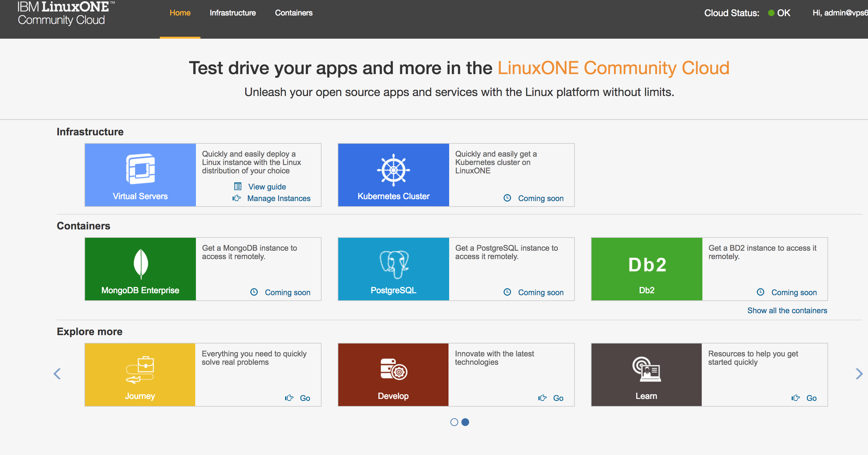
Task: Open the Containers nav menu
Action: tap(294, 13)
